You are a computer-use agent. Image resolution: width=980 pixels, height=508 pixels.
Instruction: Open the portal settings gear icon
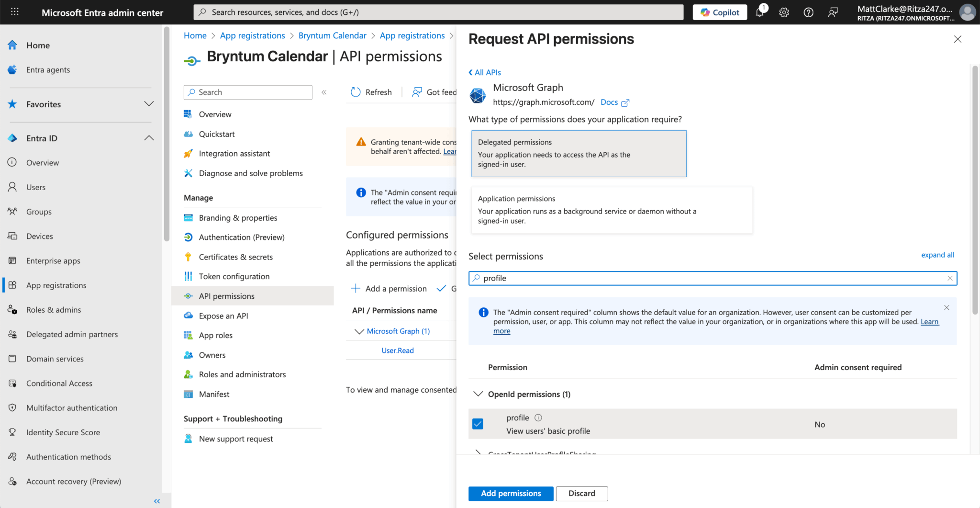(784, 12)
